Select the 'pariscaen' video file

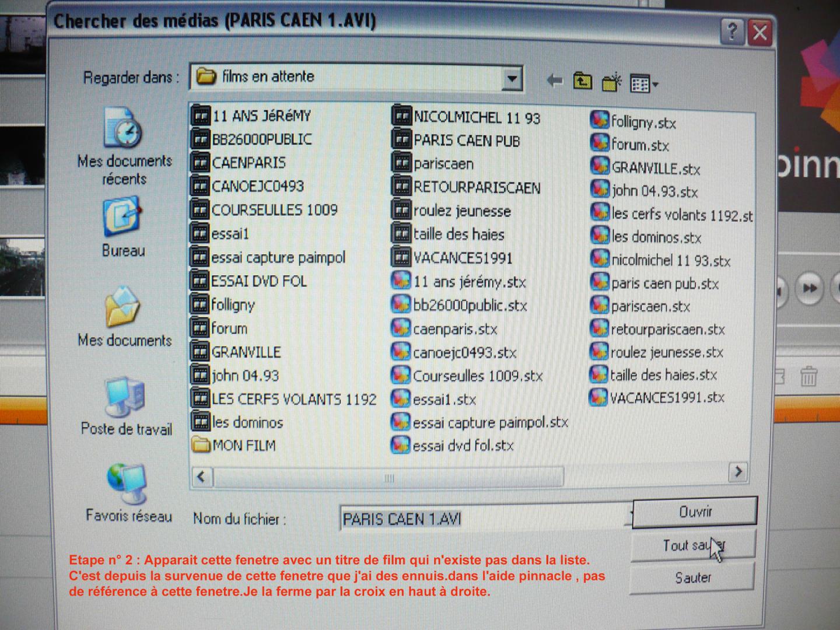433,164
